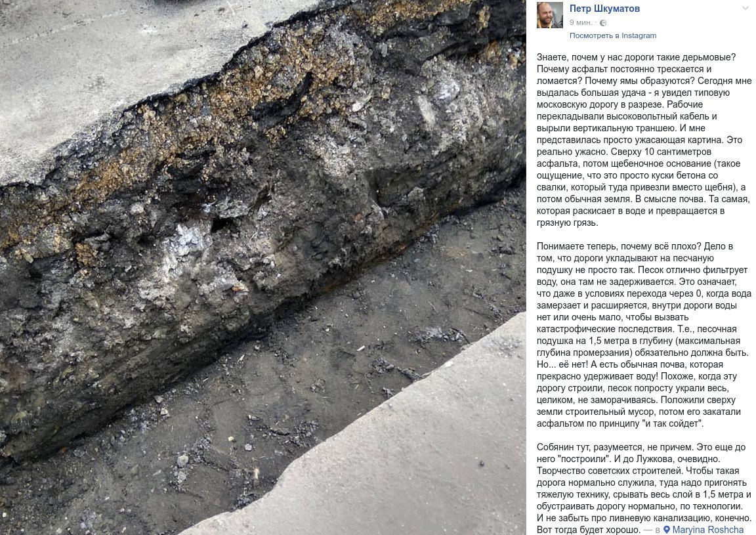Screen dimensions: 756x535
Task: Click the paragraph starting 'Понимаете теперь'
Action: click(644, 335)
